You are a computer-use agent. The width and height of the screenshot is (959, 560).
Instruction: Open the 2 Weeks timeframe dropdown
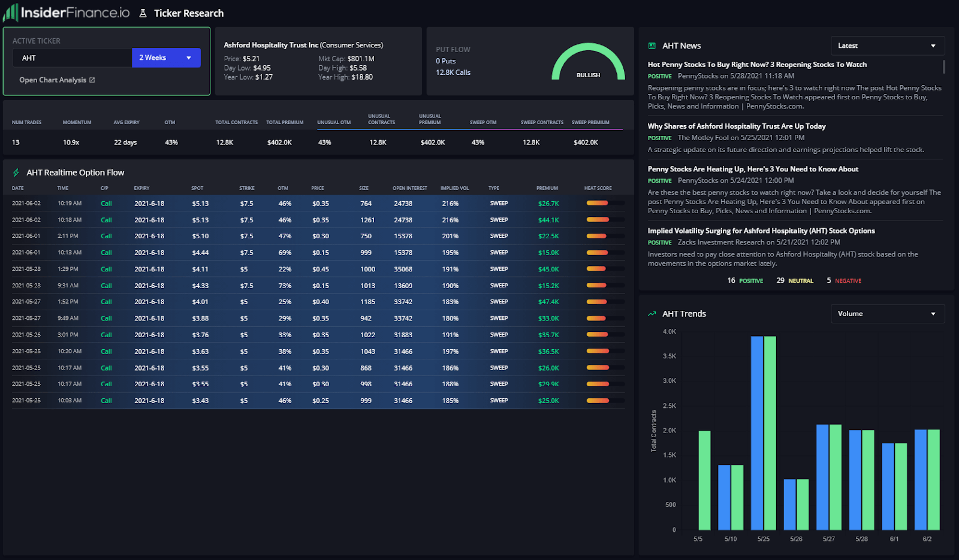point(166,57)
